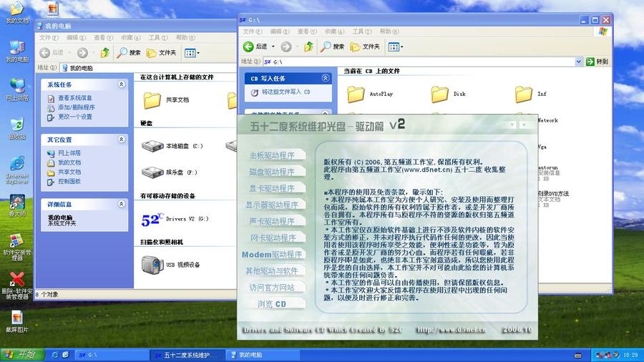
Task: Open 我的文档 desktop icon
Action: click(17, 12)
